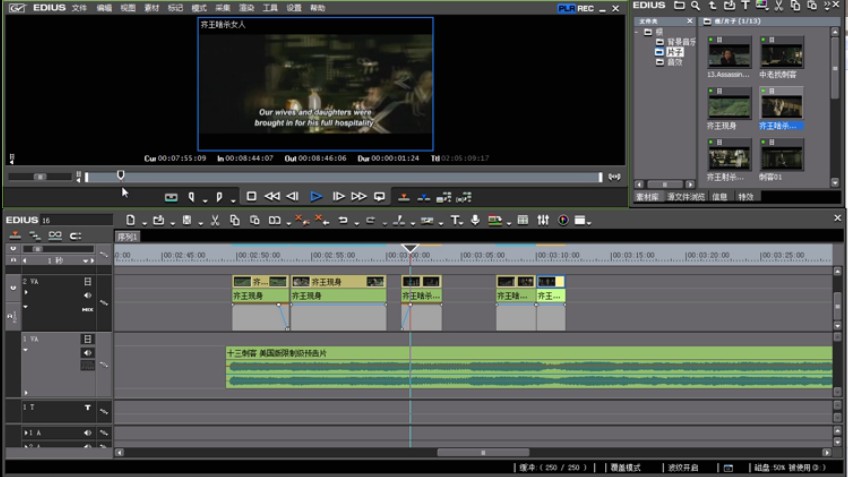
Task: Click the new folder icon in the bin toolbar
Action: pyautogui.click(x=679, y=5)
